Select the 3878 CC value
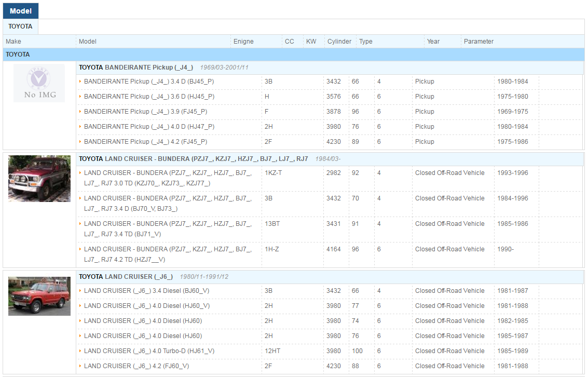The image size is (588, 377). point(333,112)
